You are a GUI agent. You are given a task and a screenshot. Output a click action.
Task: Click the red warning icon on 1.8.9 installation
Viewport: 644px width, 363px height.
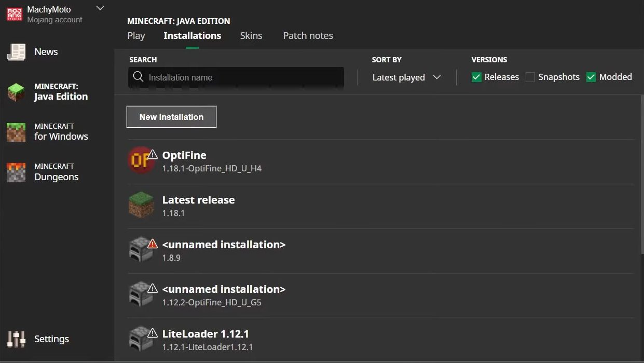coord(153,244)
